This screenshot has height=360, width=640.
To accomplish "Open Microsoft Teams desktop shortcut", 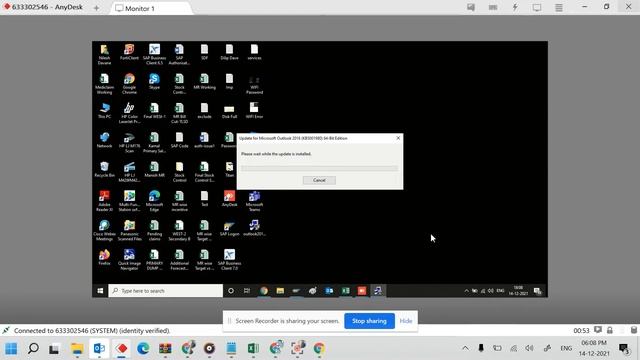I will tap(254, 201).
